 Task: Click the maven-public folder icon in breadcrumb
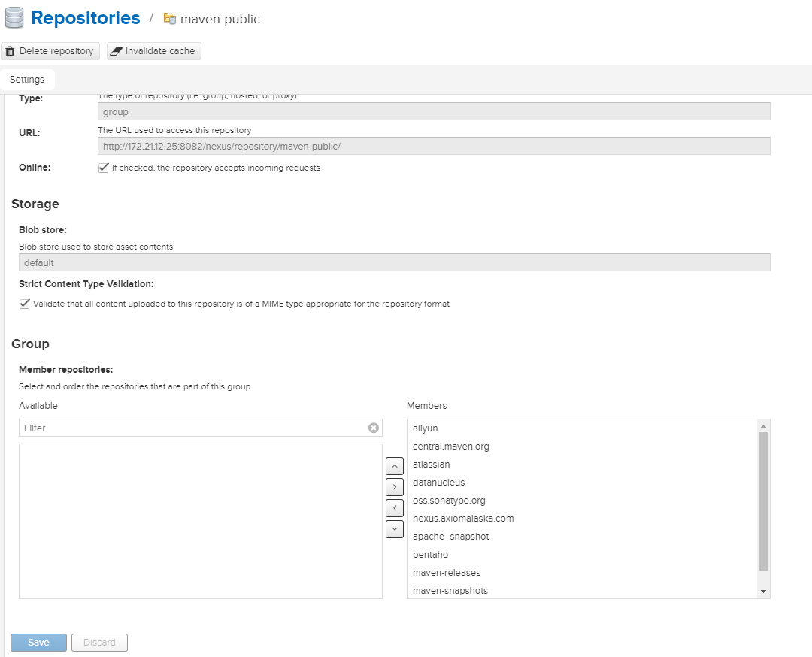click(x=170, y=19)
